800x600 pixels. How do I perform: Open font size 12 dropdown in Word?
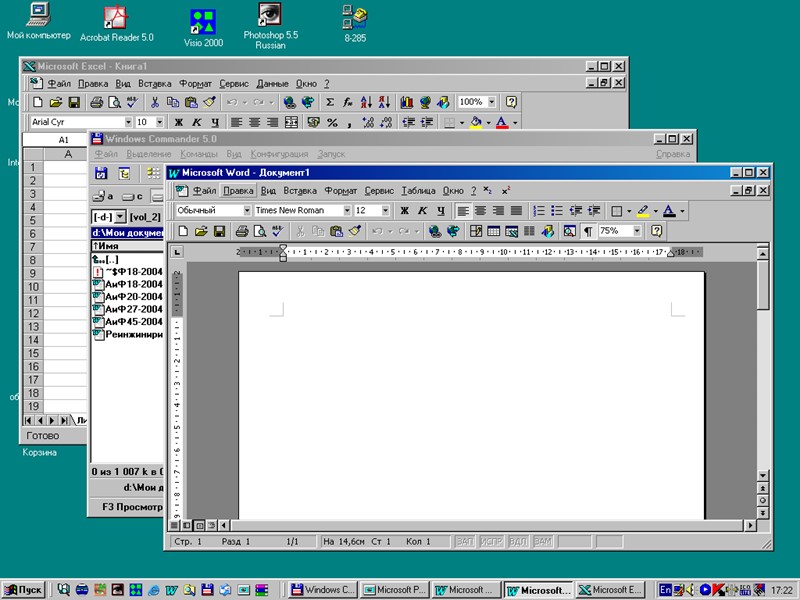[x=386, y=211]
